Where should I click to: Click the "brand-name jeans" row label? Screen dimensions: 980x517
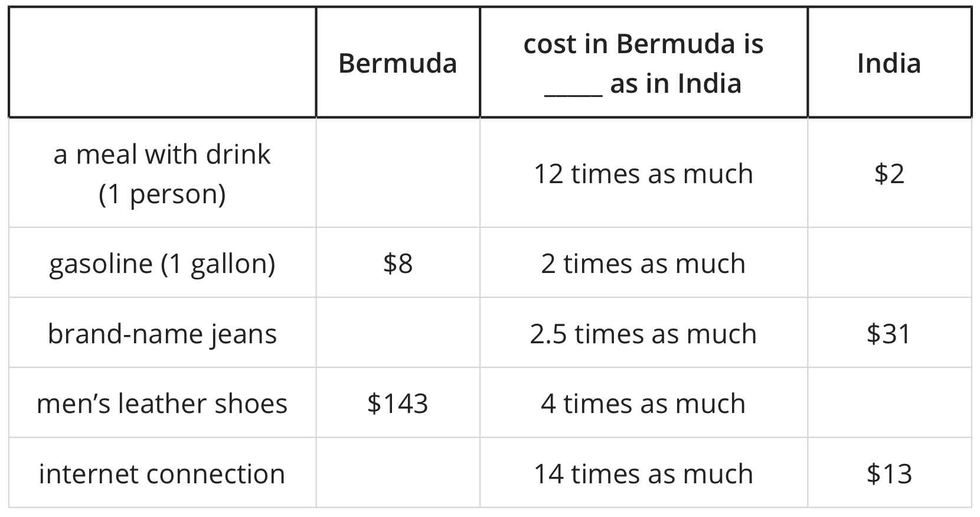click(162, 334)
